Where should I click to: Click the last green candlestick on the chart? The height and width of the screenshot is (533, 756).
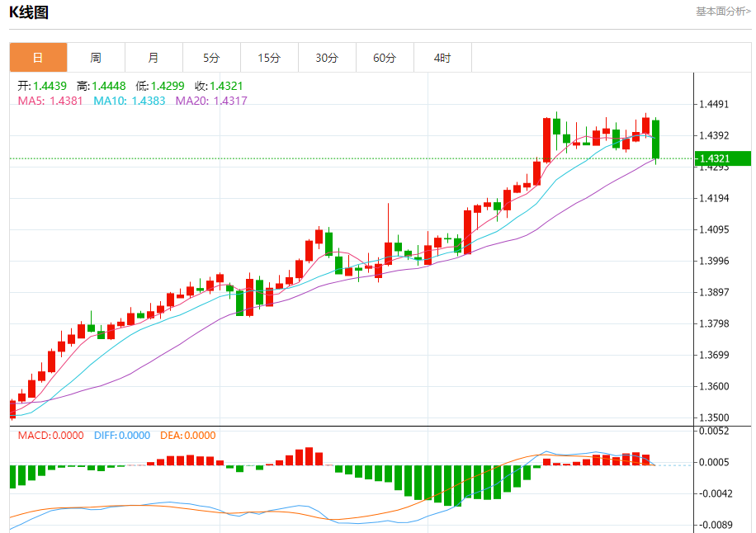655,139
